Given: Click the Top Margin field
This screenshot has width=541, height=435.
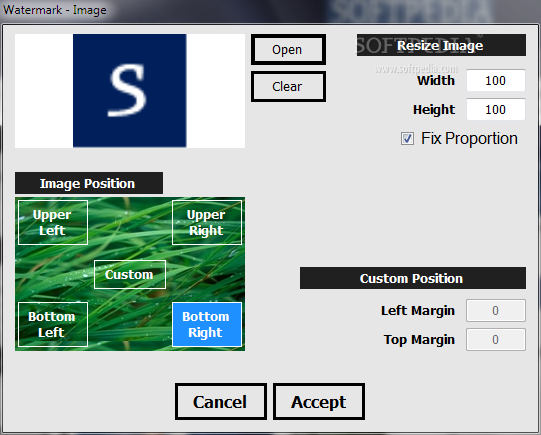Looking at the screenshot, I should [496, 339].
